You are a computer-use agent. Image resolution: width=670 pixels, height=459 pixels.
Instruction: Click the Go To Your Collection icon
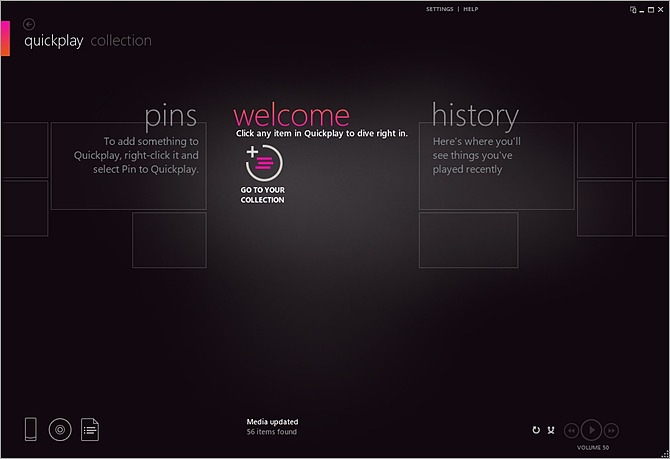click(264, 163)
